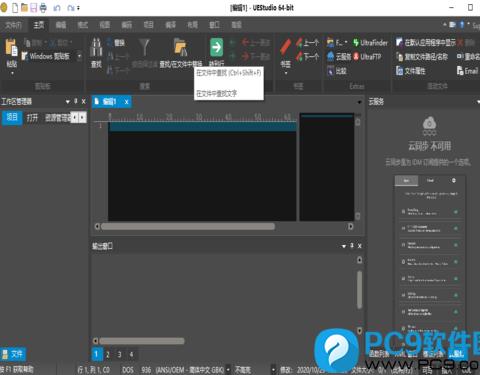Toggle the red Bookmark icon

click(285, 47)
